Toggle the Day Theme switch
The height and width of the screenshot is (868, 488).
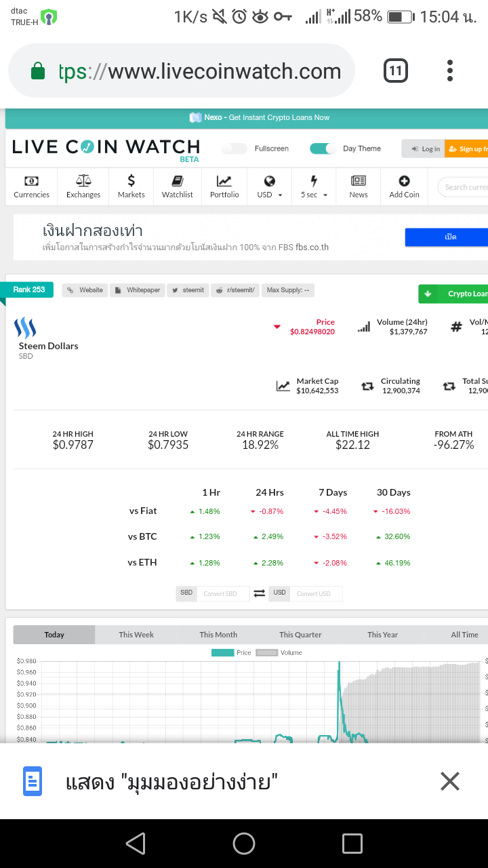[323, 149]
